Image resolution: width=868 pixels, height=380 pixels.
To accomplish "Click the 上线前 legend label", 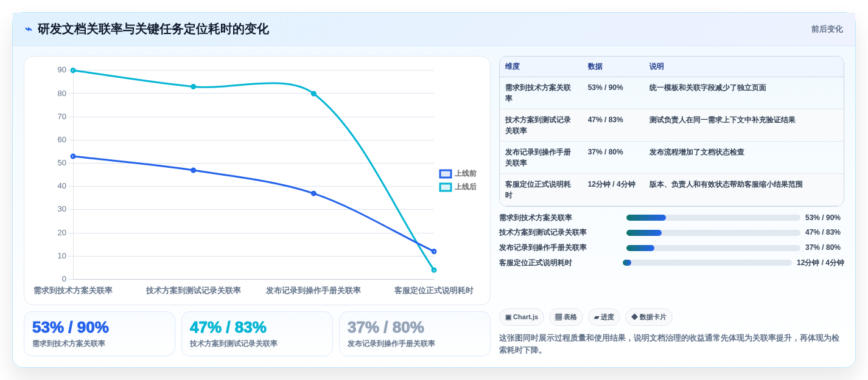I will click(x=466, y=174).
